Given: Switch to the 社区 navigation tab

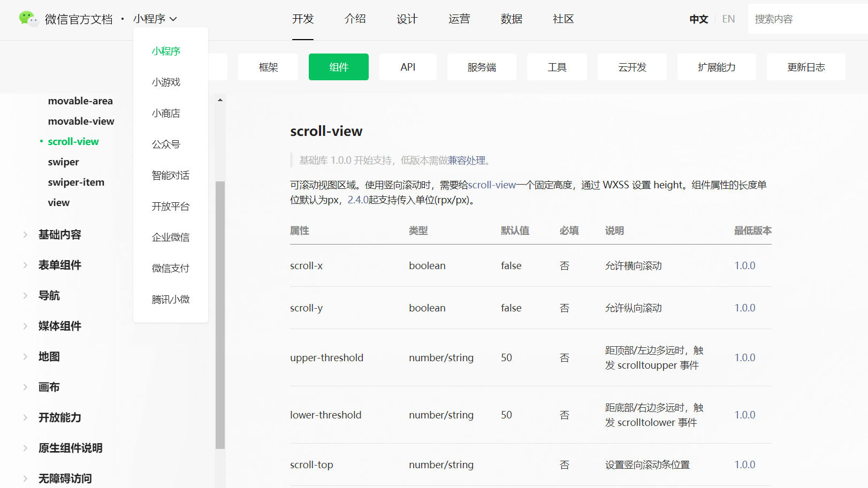Looking at the screenshot, I should point(563,19).
